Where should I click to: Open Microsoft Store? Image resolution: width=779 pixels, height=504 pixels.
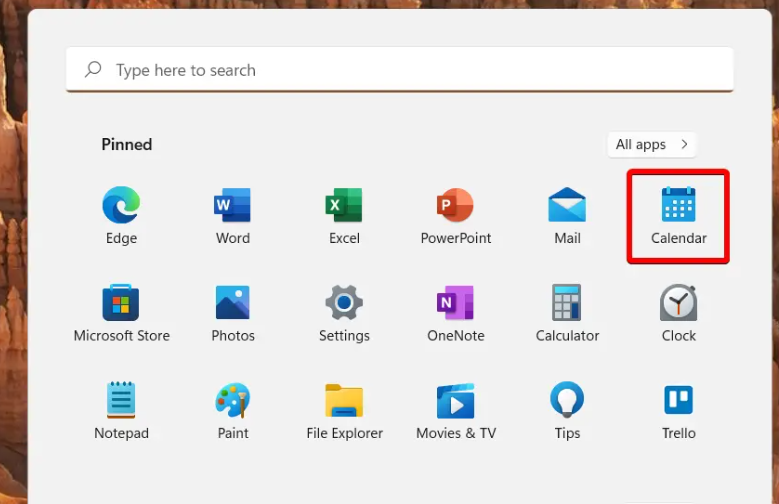[x=121, y=302]
